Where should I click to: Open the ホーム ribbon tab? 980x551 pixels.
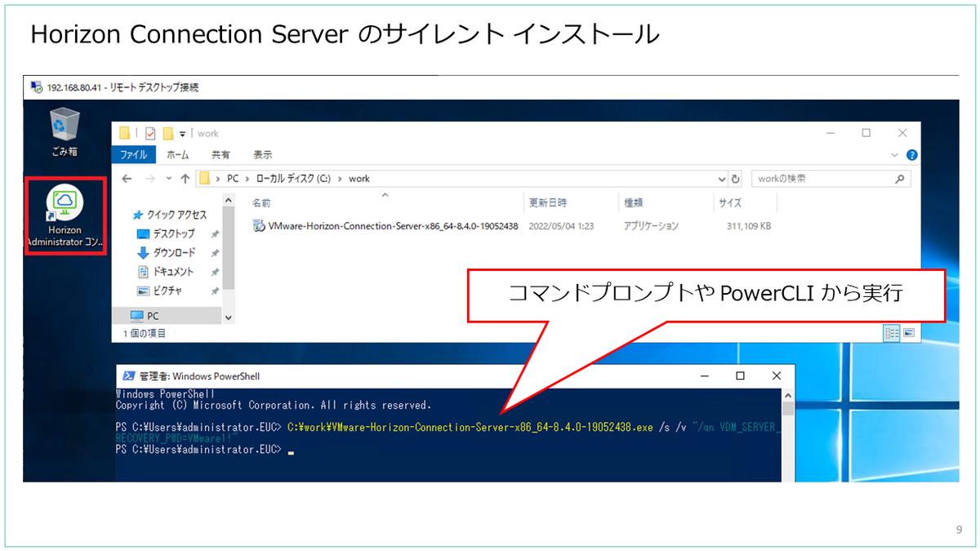[177, 154]
